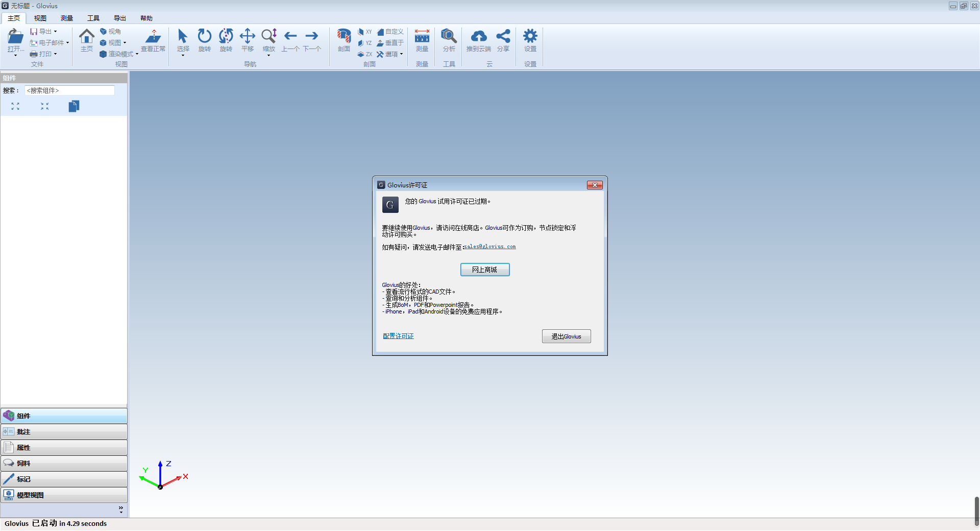Go to next view with 下一个 arrow
The image size is (980, 531).
click(312, 36)
